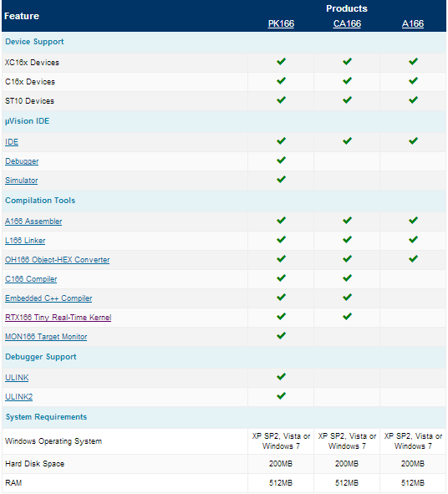Open OH166 Object-HEX Converter link
This screenshot has width=448, height=494.
(58, 260)
